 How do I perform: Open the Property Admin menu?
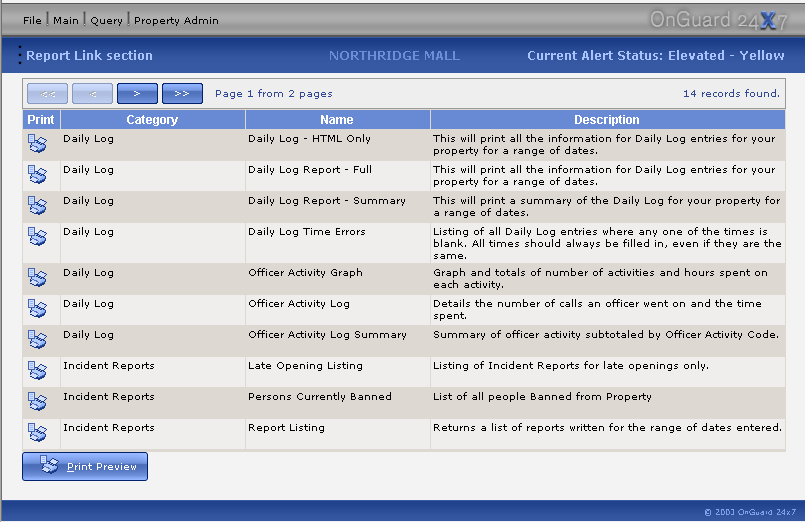pyautogui.click(x=176, y=21)
